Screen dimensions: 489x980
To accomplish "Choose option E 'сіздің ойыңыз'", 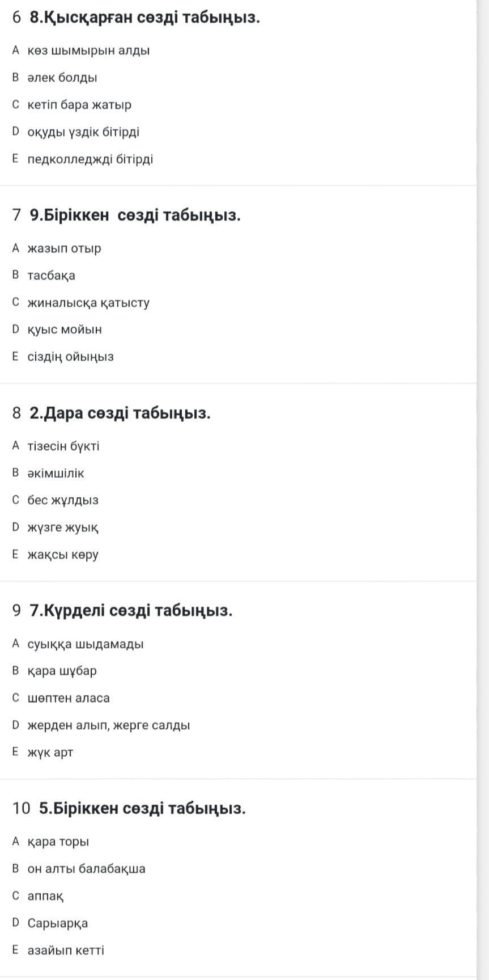I will coord(70,357).
